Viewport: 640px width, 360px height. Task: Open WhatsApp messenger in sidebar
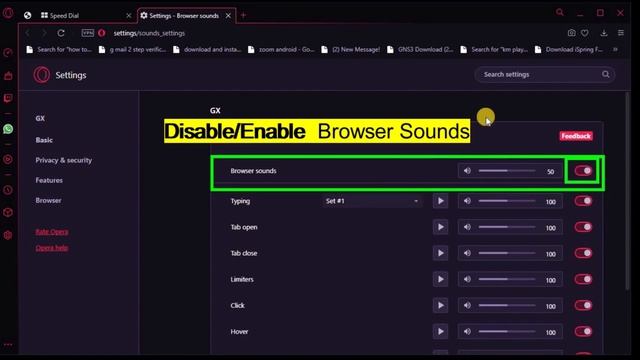pos(8,129)
